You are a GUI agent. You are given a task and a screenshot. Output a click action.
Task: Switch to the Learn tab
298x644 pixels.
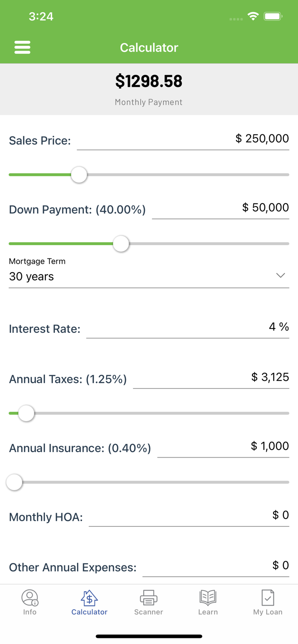pyautogui.click(x=208, y=602)
